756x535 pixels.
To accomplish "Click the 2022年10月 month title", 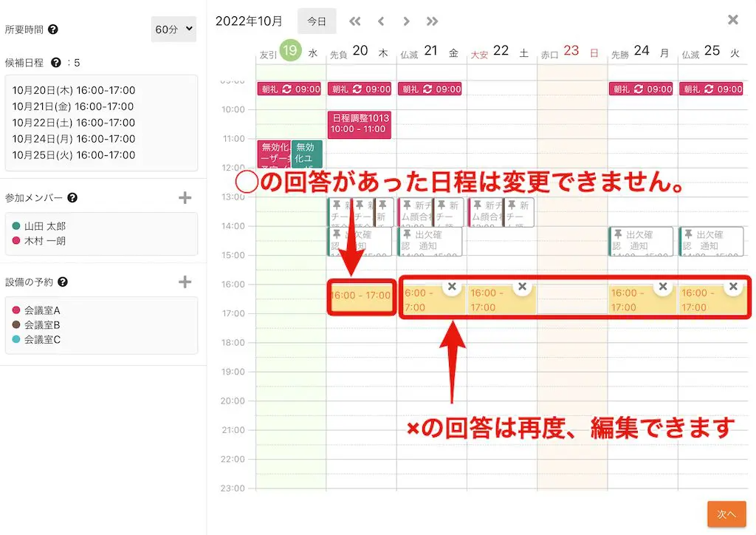I will [x=249, y=21].
